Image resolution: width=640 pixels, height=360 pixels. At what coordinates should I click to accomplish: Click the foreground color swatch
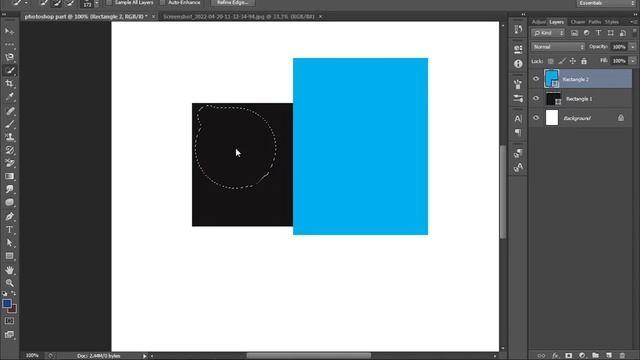pyautogui.click(x=7, y=304)
